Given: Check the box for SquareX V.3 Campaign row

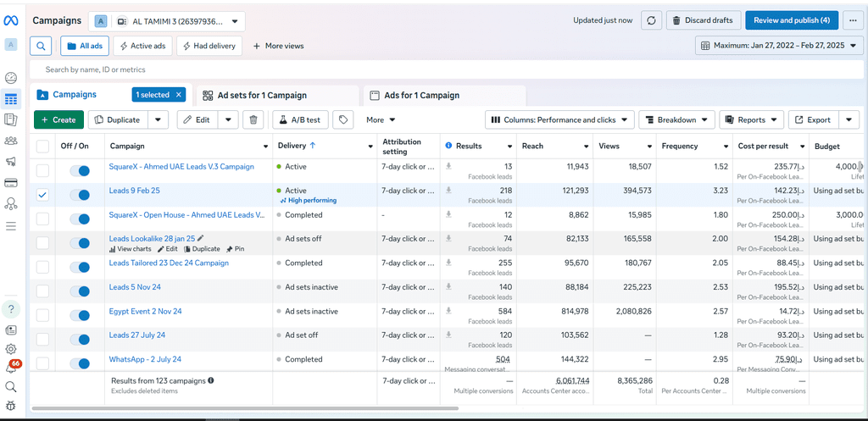Looking at the screenshot, I should (x=42, y=171).
